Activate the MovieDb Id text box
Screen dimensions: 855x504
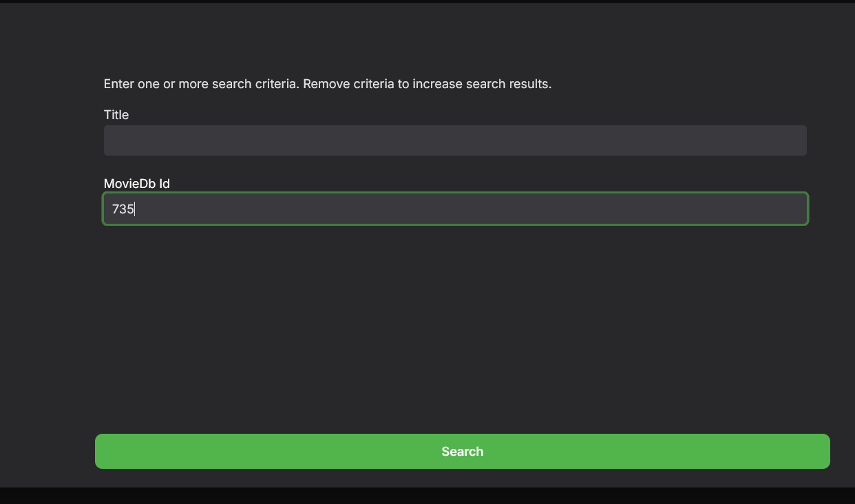click(x=454, y=209)
